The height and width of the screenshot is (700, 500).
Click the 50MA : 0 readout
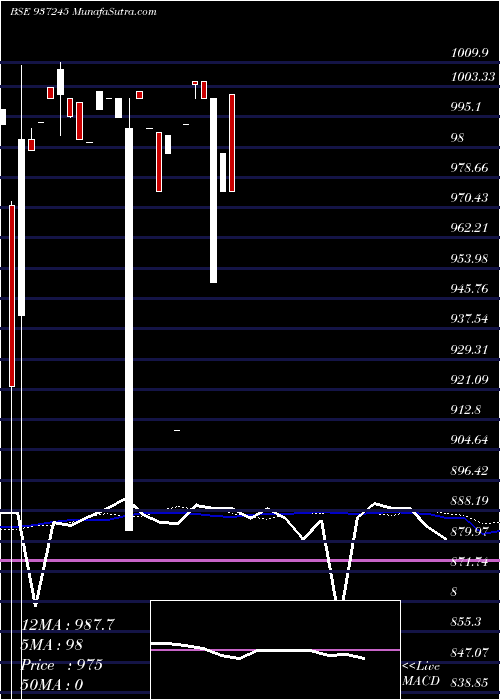pos(53,685)
